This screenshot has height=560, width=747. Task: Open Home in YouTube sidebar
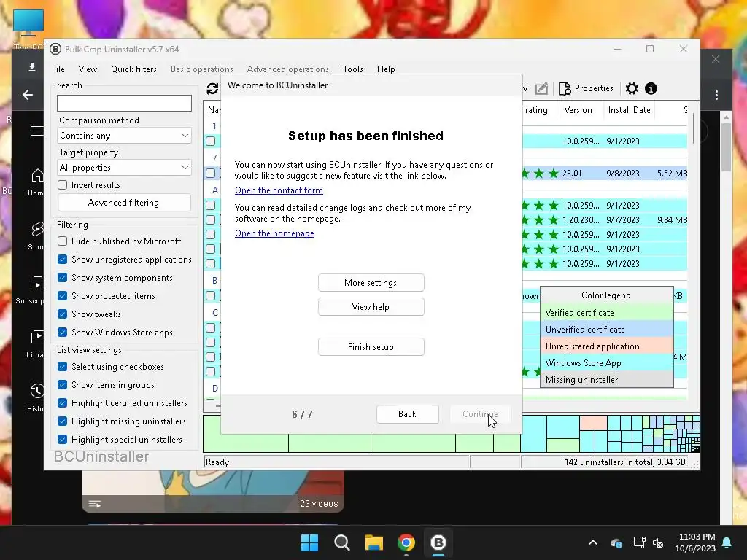click(36, 182)
